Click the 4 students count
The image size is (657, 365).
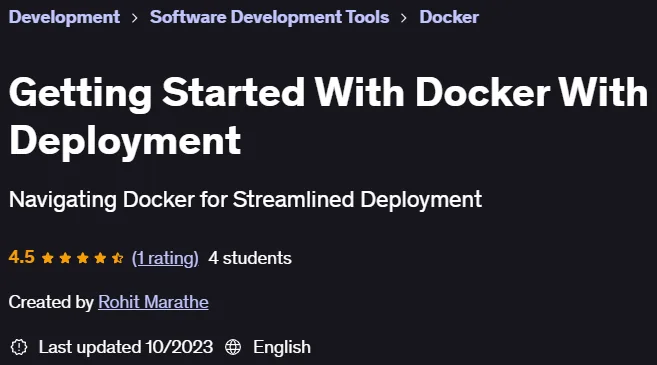click(x=250, y=258)
